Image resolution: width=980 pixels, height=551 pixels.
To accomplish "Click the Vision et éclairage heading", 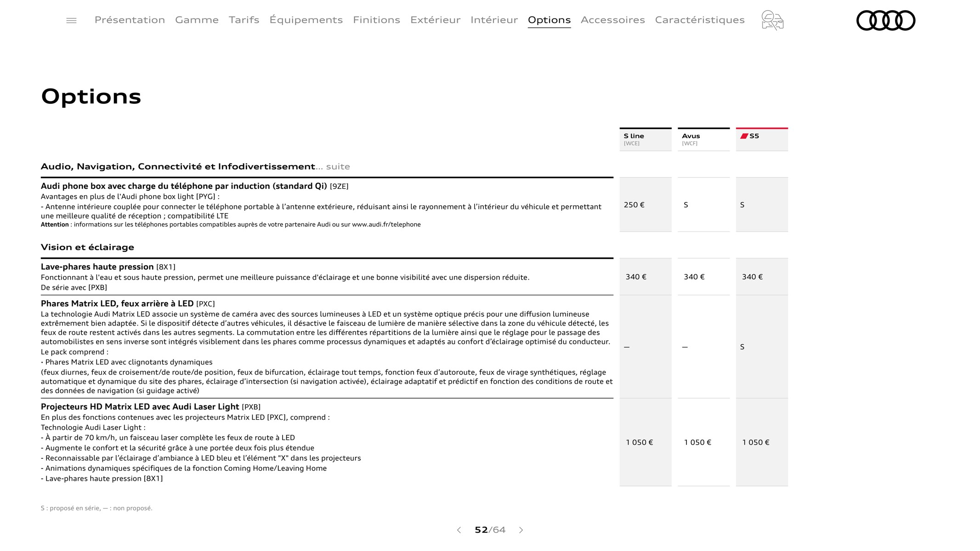I will [x=87, y=247].
